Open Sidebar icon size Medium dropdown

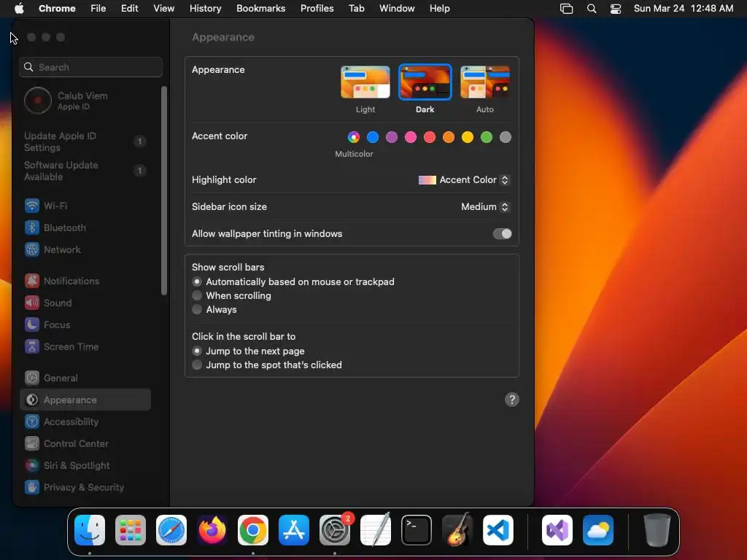pos(485,206)
